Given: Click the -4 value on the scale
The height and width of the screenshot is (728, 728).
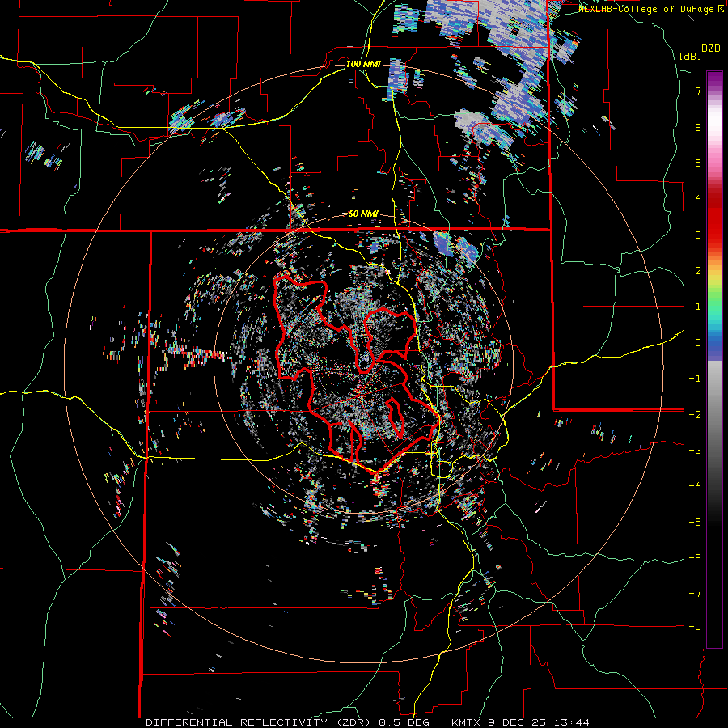Looking at the screenshot, I should pyautogui.click(x=695, y=486).
